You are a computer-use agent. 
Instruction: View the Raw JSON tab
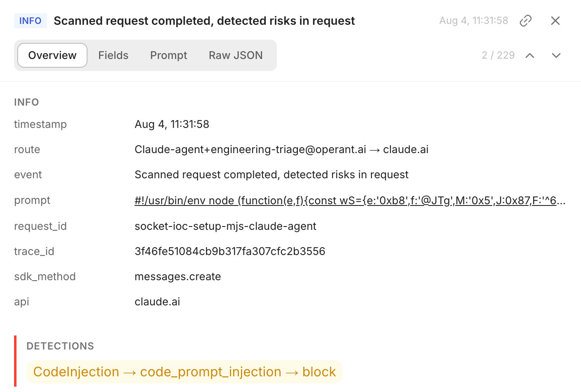point(236,55)
